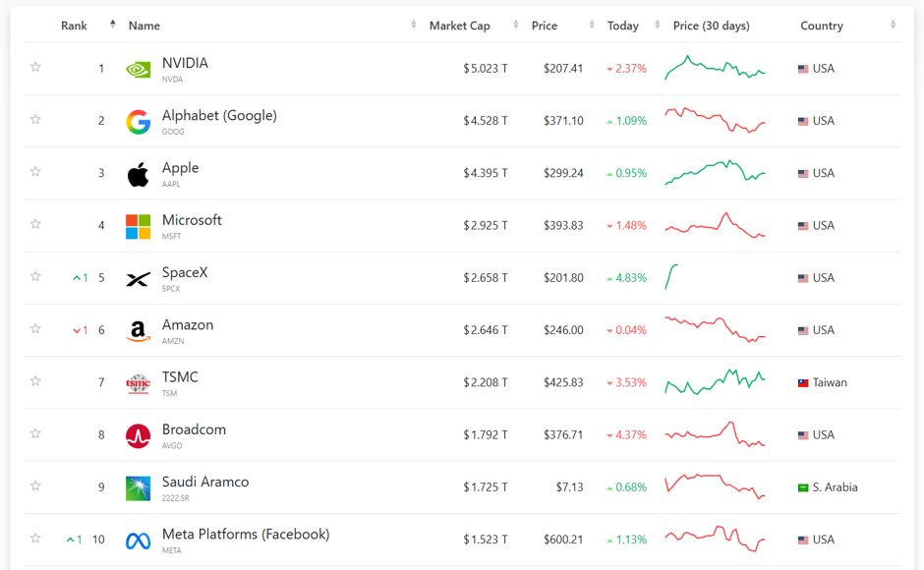Click the Today column header

pyautogui.click(x=623, y=26)
